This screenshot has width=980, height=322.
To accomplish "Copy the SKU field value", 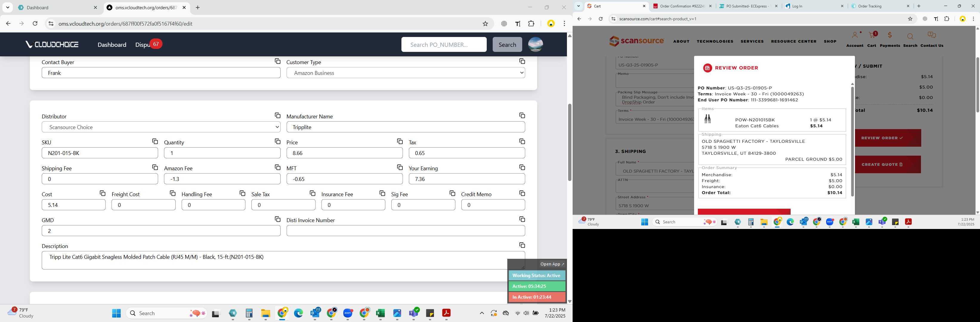I will (x=155, y=141).
